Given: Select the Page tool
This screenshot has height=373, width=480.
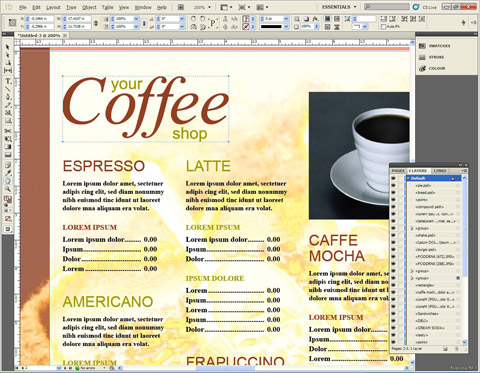Looking at the screenshot, I should 7,63.
